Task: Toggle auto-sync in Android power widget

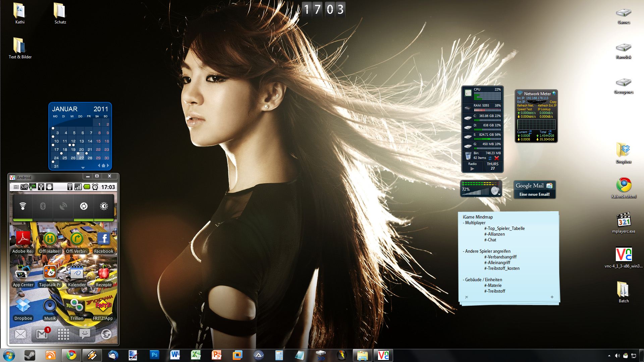Action: point(84,206)
